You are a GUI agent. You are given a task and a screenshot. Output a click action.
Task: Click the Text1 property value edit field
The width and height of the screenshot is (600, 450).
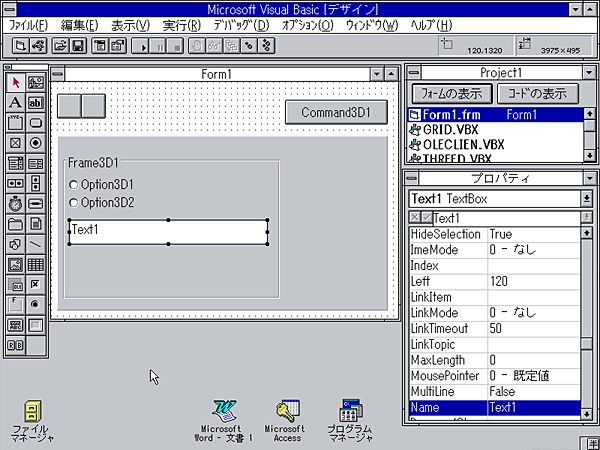(507, 218)
